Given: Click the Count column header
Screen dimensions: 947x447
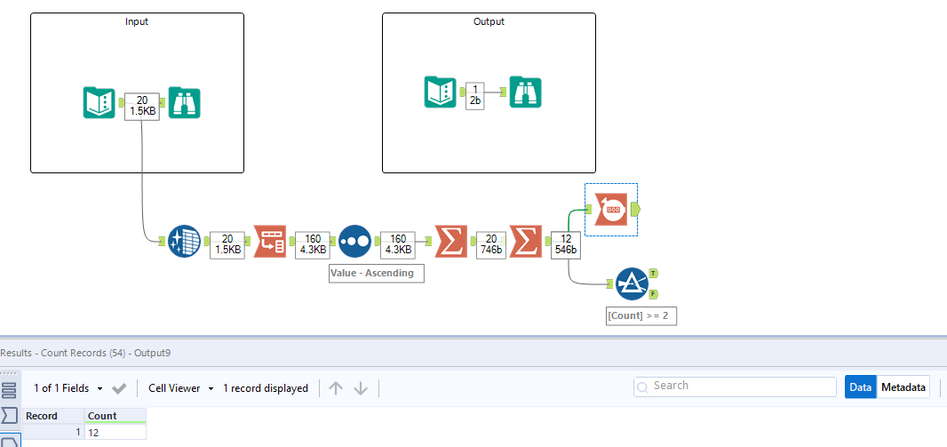Looking at the screenshot, I should (x=115, y=416).
